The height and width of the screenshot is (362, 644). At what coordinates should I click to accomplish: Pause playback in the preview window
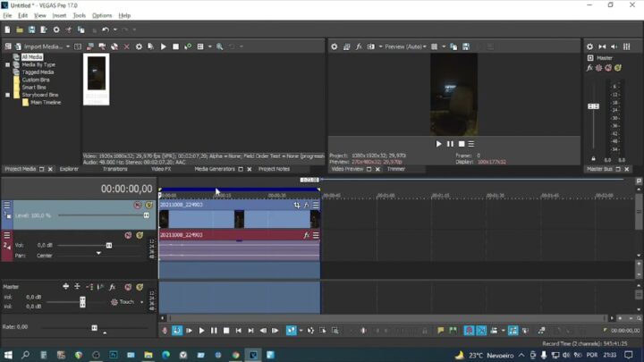pyautogui.click(x=450, y=144)
